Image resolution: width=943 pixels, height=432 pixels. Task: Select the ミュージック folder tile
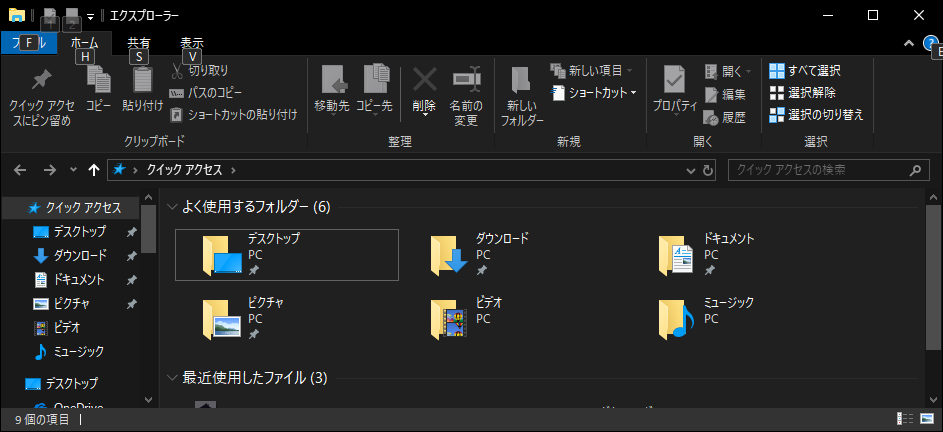tap(743, 318)
